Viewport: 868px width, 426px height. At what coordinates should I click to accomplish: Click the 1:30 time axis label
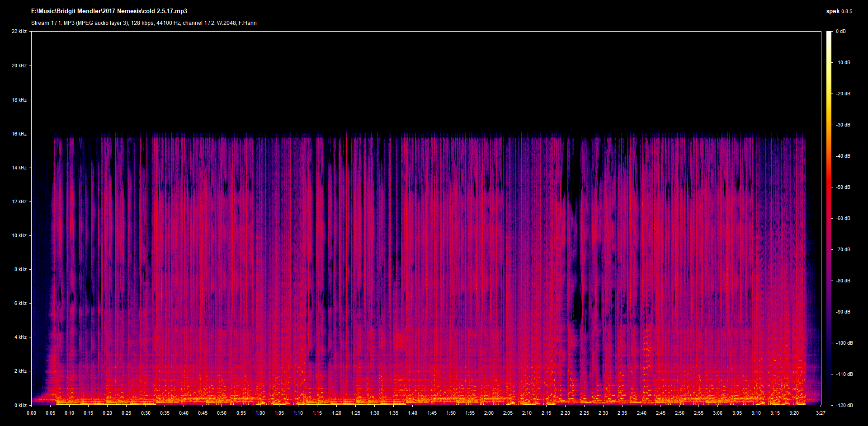374,413
